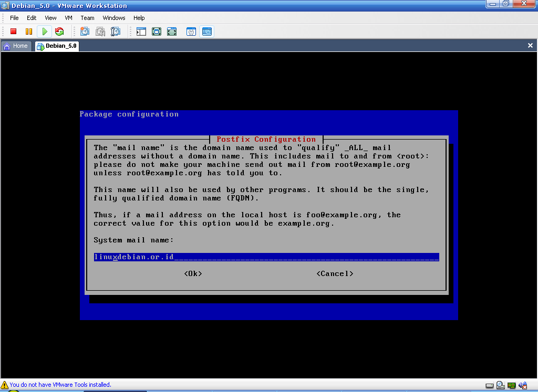Select <Cancel> in Postfix Configuration dialog
538x392 pixels.
(x=335, y=273)
